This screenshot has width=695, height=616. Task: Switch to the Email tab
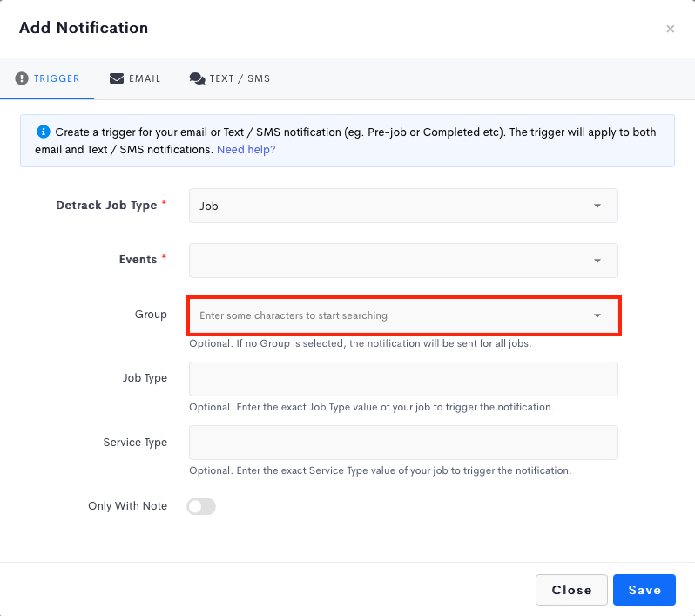point(135,78)
